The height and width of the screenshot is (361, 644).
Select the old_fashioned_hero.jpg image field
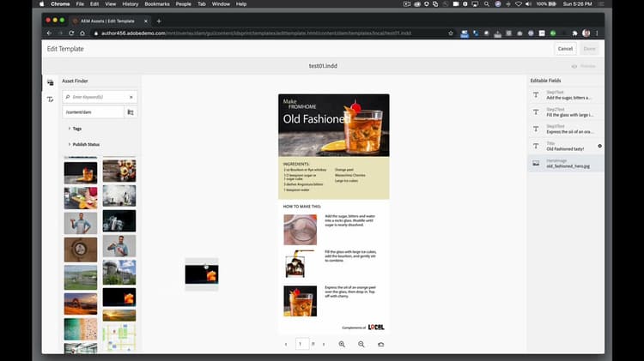pos(566,163)
